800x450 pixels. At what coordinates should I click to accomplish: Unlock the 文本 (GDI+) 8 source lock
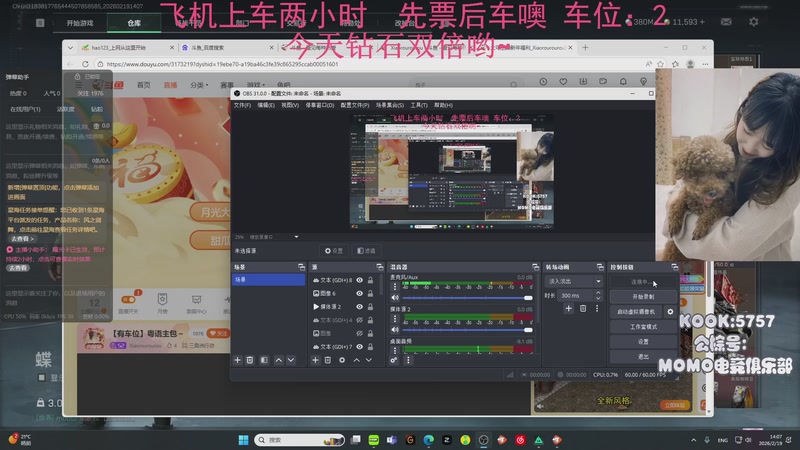pyautogui.click(x=370, y=280)
